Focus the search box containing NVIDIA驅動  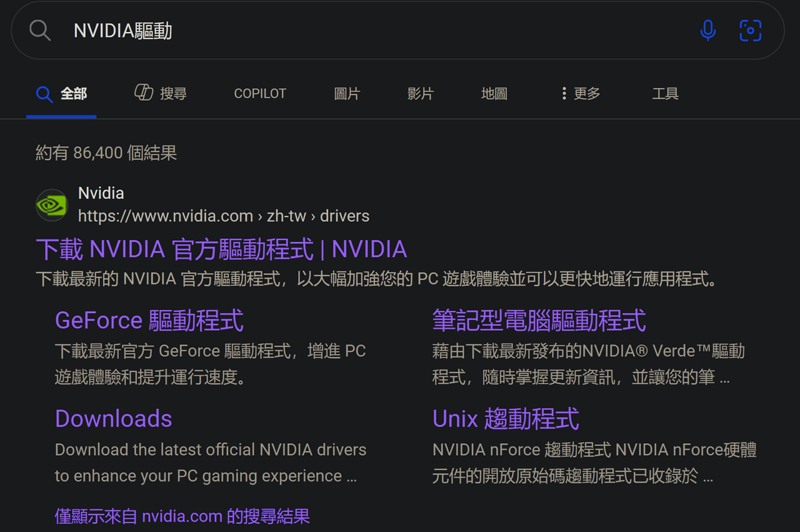pos(397,30)
